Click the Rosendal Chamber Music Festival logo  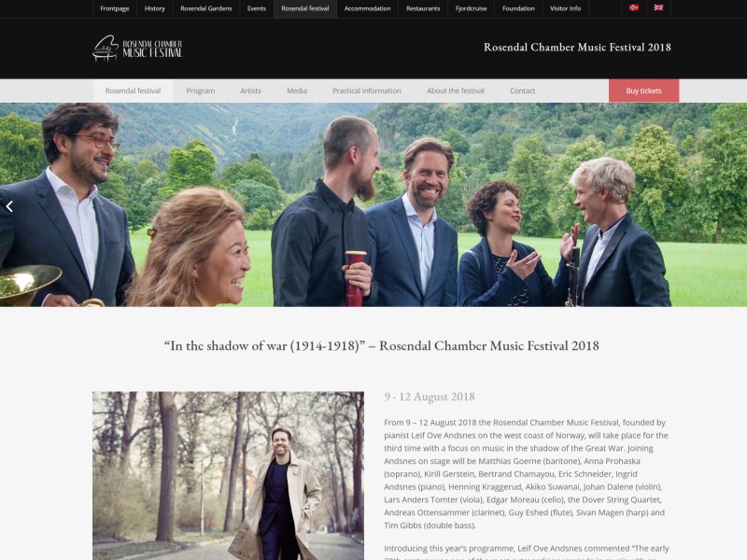tap(137, 49)
